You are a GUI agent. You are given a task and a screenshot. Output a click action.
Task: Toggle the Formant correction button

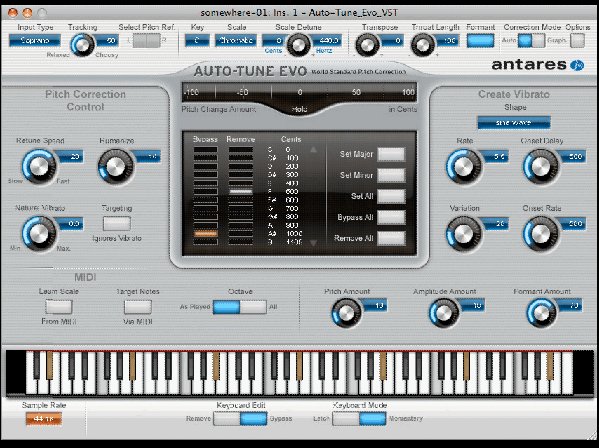(x=480, y=40)
